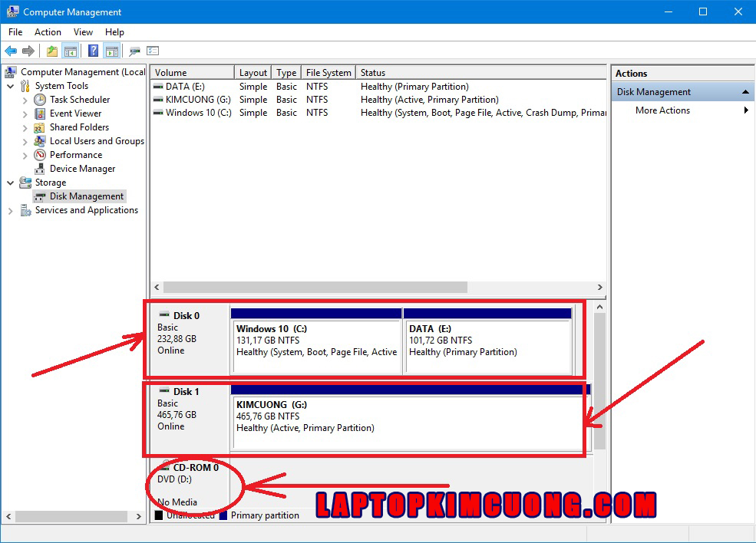Select the 'Healthy (Active, Primary Partition)' status cell
The width and height of the screenshot is (756, 543).
(429, 100)
